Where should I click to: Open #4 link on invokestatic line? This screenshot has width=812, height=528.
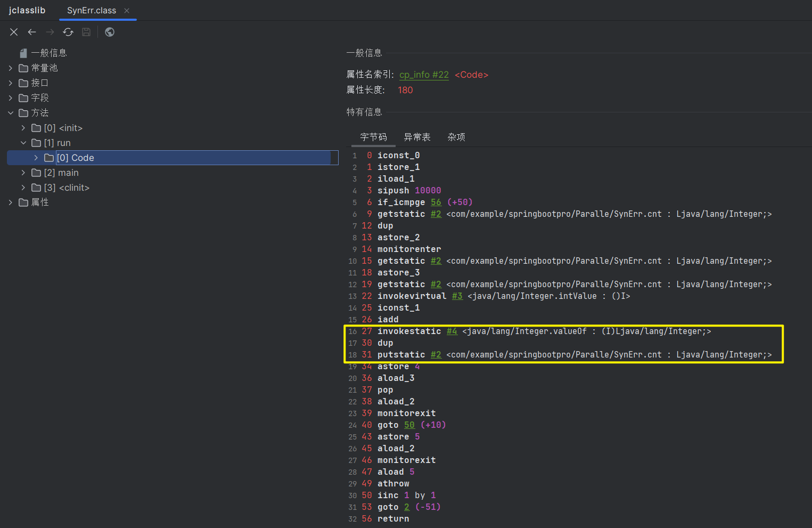click(452, 331)
